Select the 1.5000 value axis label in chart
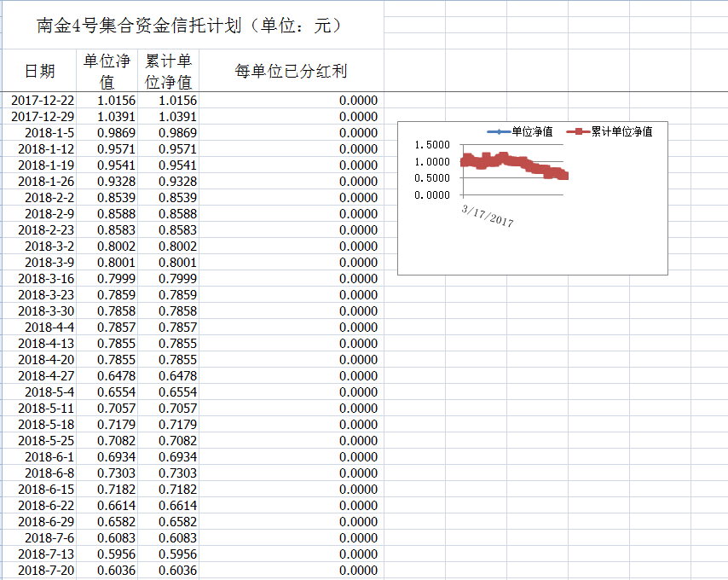The width and height of the screenshot is (728, 580). tap(431, 146)
